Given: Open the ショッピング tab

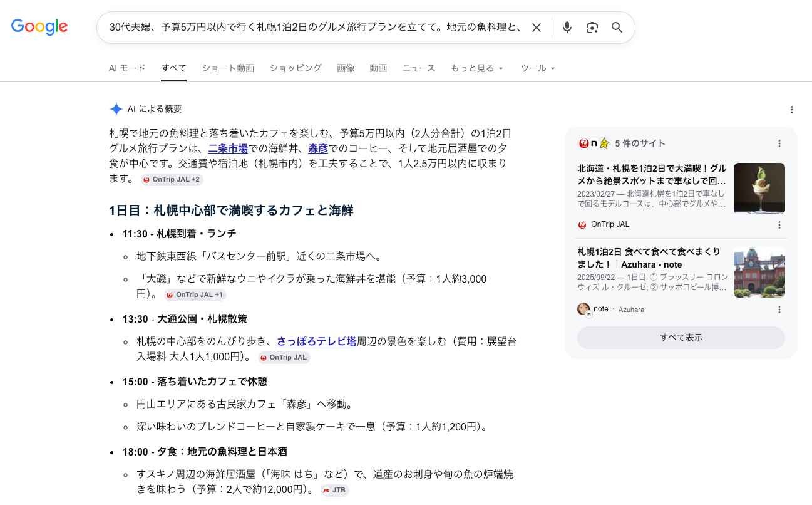Looking at the screenshot, I should (x=296, y=68).
